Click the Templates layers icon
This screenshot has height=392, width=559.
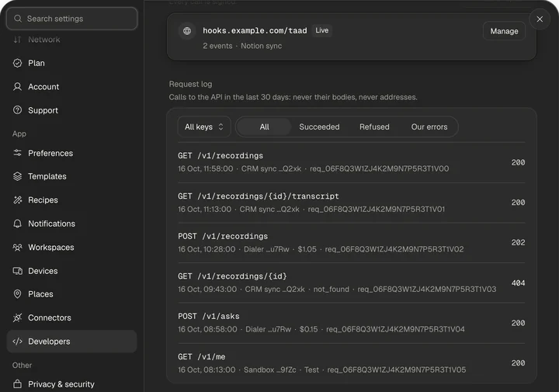(x=17, y=176)
